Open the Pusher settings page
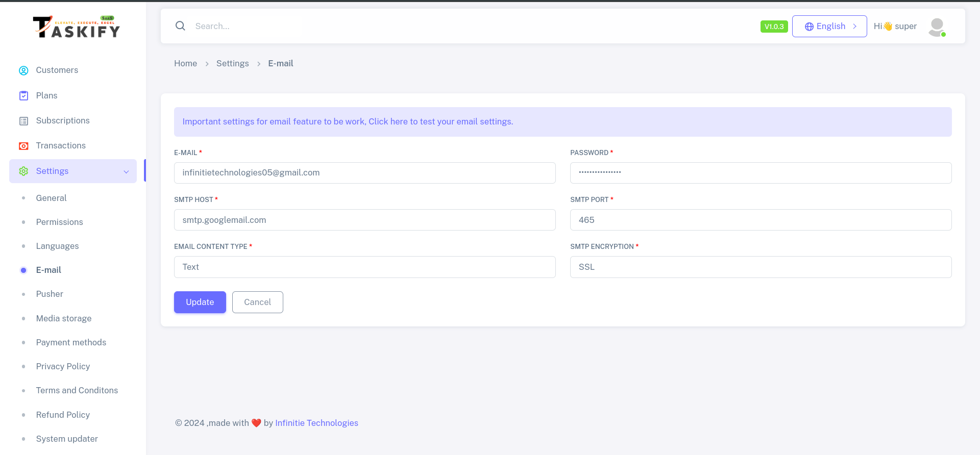 pos(50,294)
